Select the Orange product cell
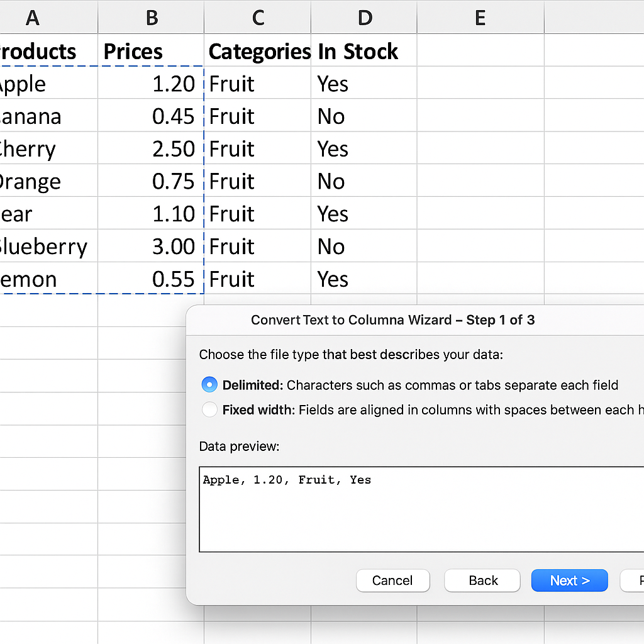The height and width of the screenshot is (644, 644). tap(38, 182)
